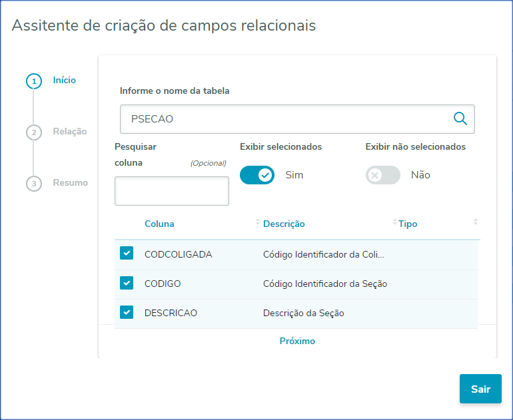
Task: Click step 2 circle icon for Relação
Action: (33, 132)
